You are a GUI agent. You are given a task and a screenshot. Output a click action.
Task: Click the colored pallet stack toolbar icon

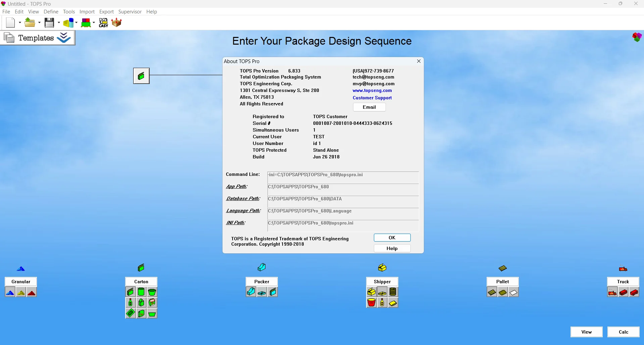tap(86, 22)
